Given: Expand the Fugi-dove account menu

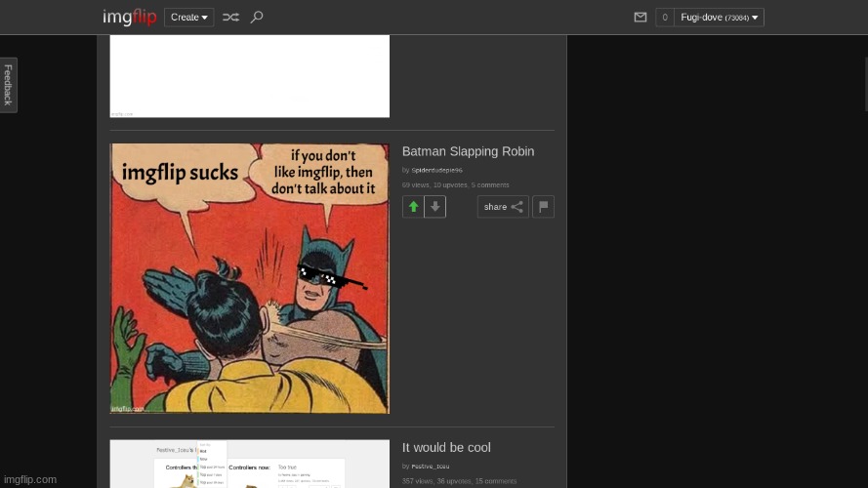Looking at the screenshot, I should [x=719, y=18].
